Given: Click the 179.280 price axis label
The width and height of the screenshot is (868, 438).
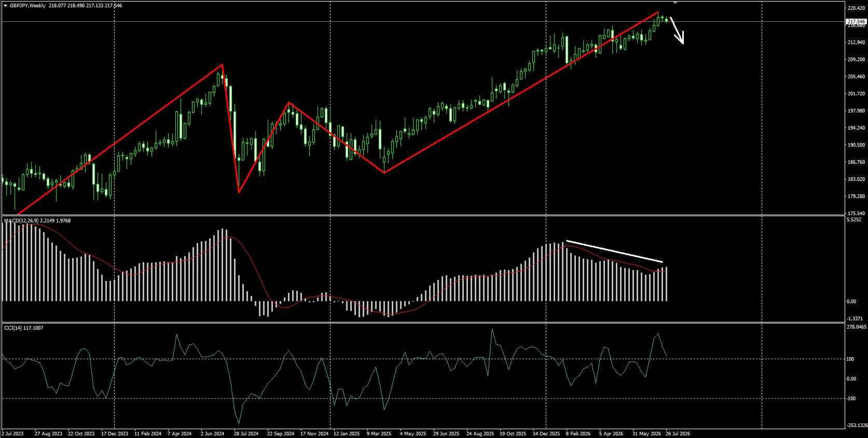Looking at the screenshot, I should pyautogui.click(x=856, y=196).
